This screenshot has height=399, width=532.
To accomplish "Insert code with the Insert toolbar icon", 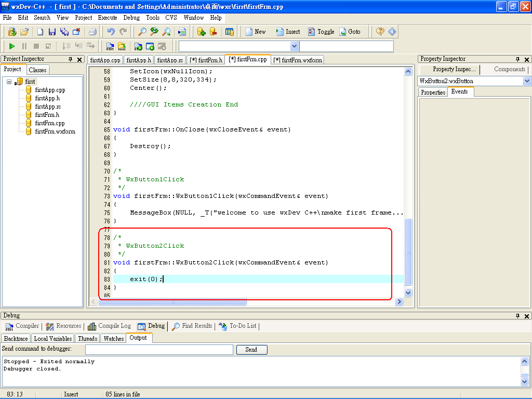I will (287, 32).
